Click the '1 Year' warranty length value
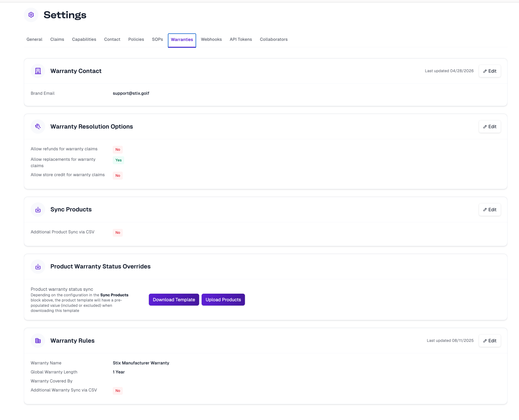Screen dimensions: 519x420 pyautogui.click(x=119, y=372)
